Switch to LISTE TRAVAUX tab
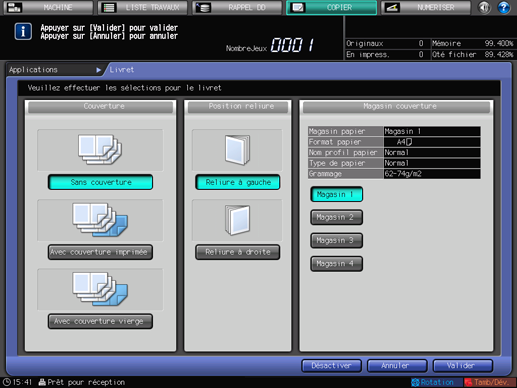 click(143, 7)
